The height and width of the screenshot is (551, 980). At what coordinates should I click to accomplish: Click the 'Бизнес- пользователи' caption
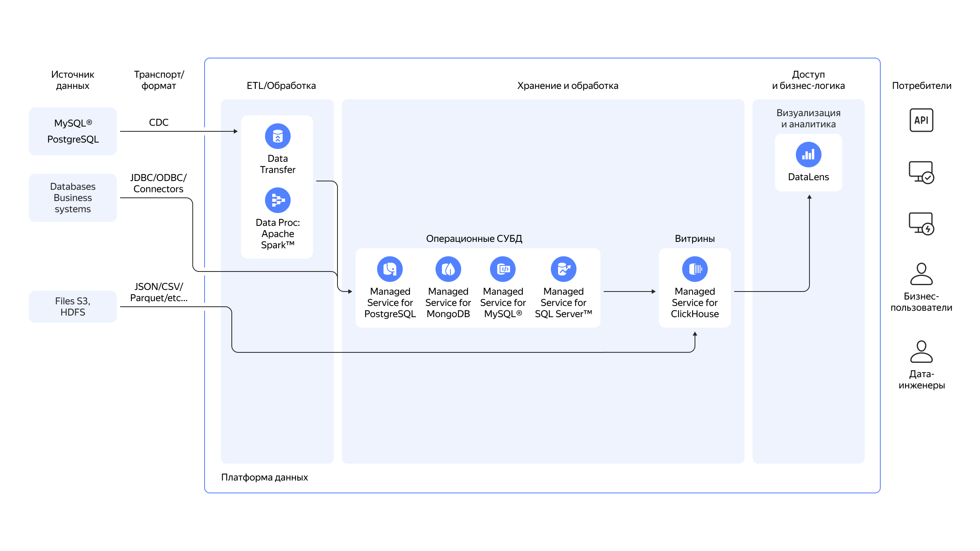pyautogui.click(x=922, y=302)
